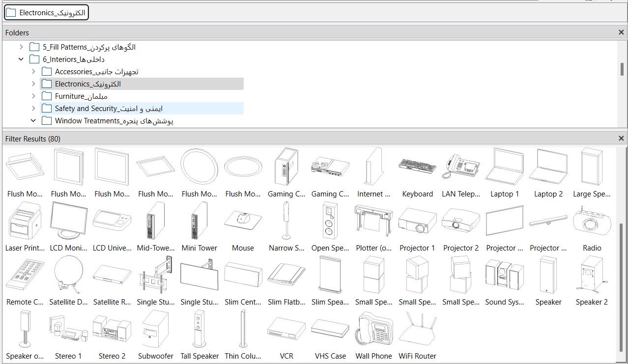Image resolution: width=628 pixels, height=364 pixels.
Task: Expand the Furniture folder node
Action: 33,96
